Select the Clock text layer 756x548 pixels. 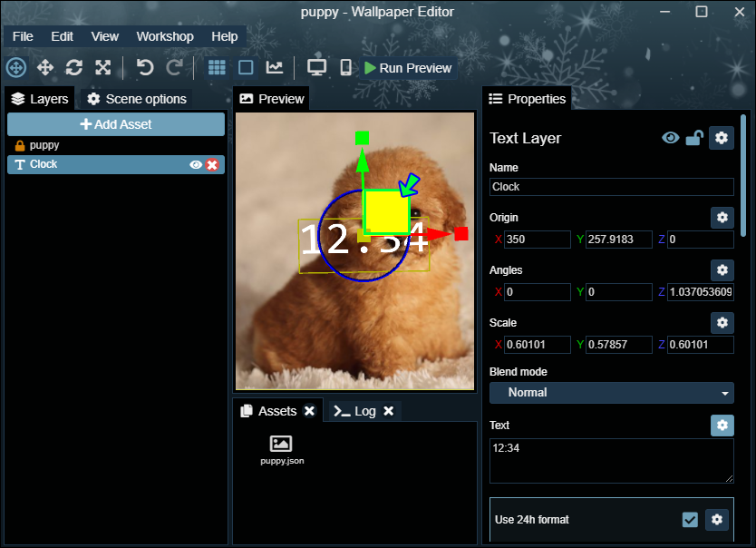click(116, 164)
